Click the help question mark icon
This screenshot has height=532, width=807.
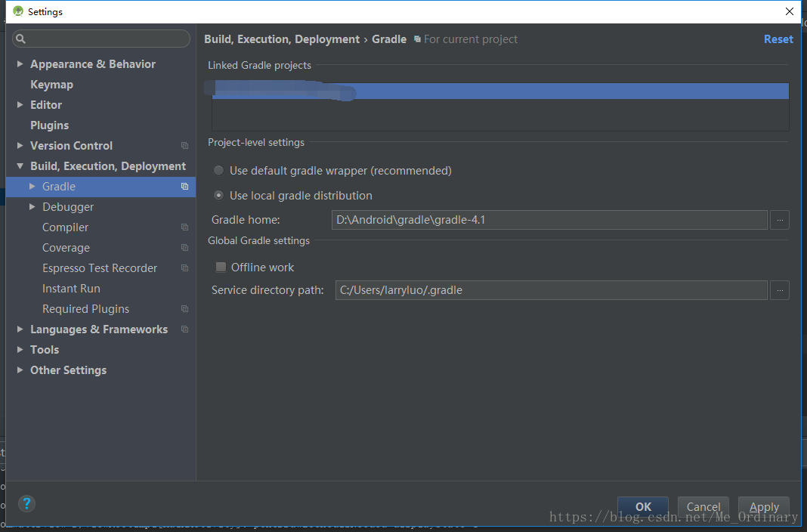26,503
